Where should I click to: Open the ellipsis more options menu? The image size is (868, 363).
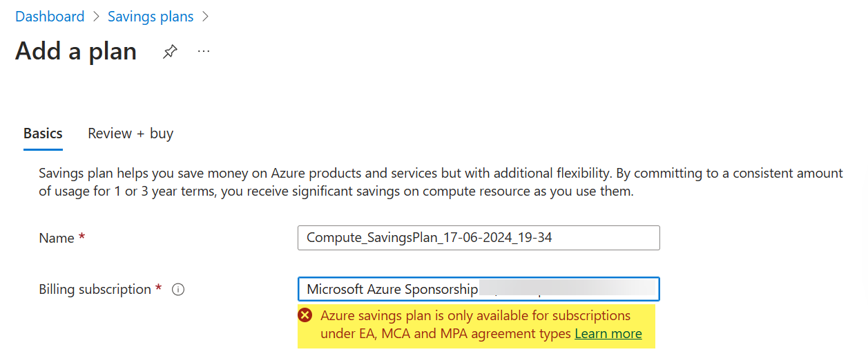coord(203,51)
